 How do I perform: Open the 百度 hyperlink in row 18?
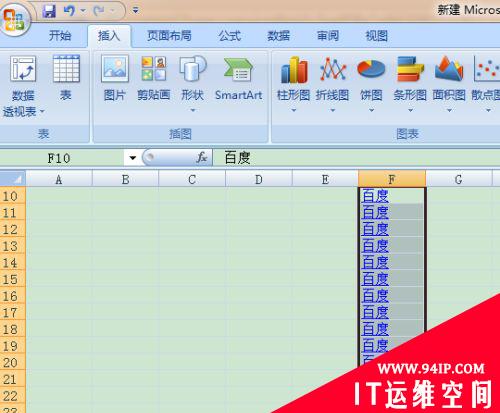(375, 329)
